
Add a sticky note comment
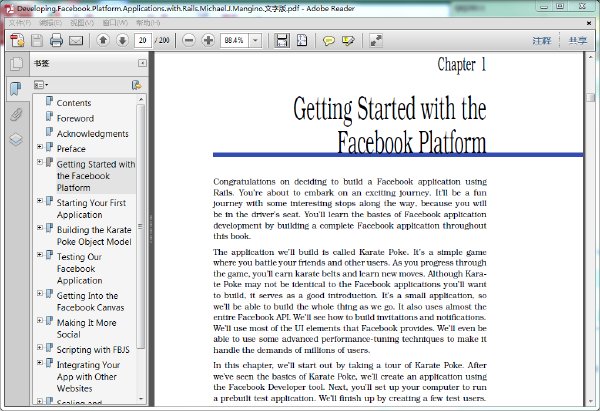point(328,40)
